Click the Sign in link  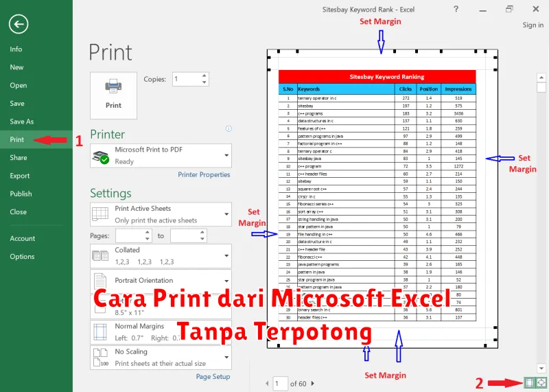533,25
